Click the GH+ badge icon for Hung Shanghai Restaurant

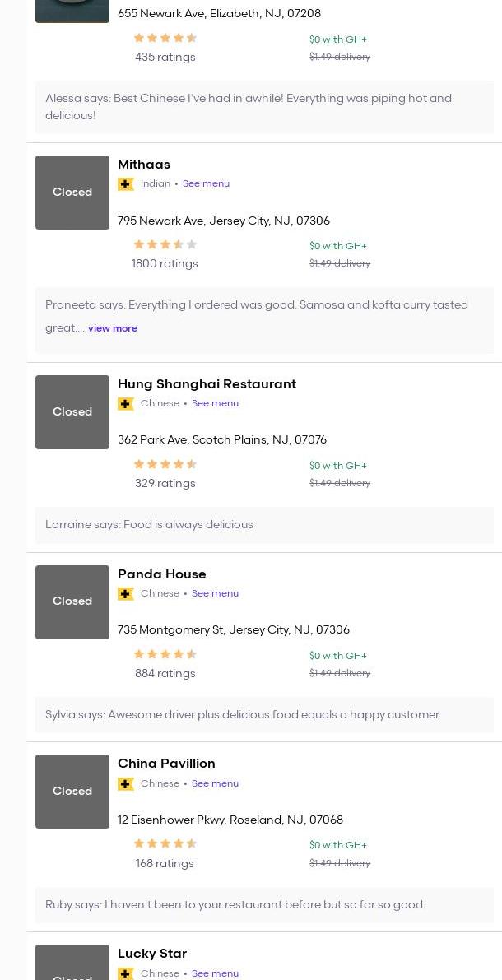pyautogui.click(x=126, y=404)
